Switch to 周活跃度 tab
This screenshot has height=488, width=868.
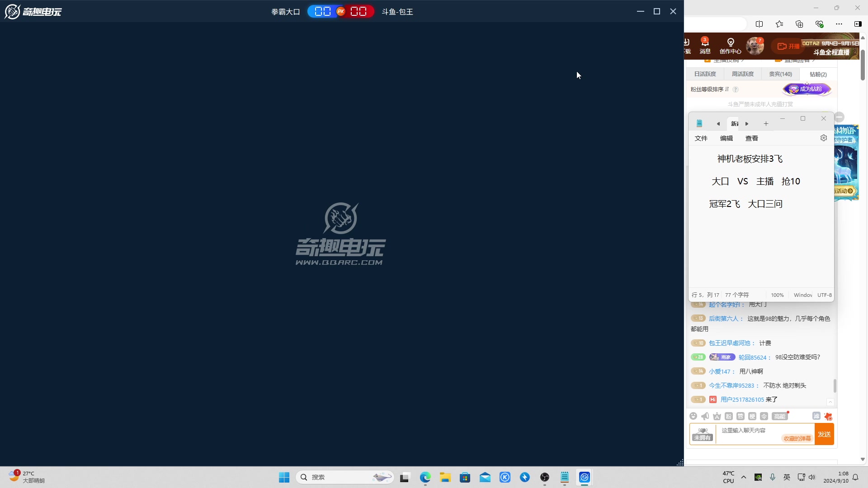click(x=742, y=74)
